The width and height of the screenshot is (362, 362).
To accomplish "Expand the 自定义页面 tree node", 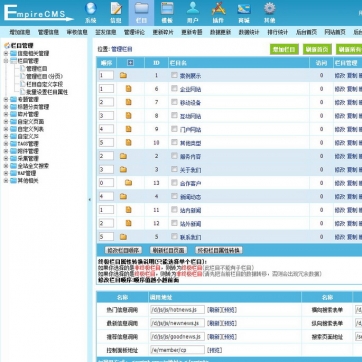I will point(6,122).
